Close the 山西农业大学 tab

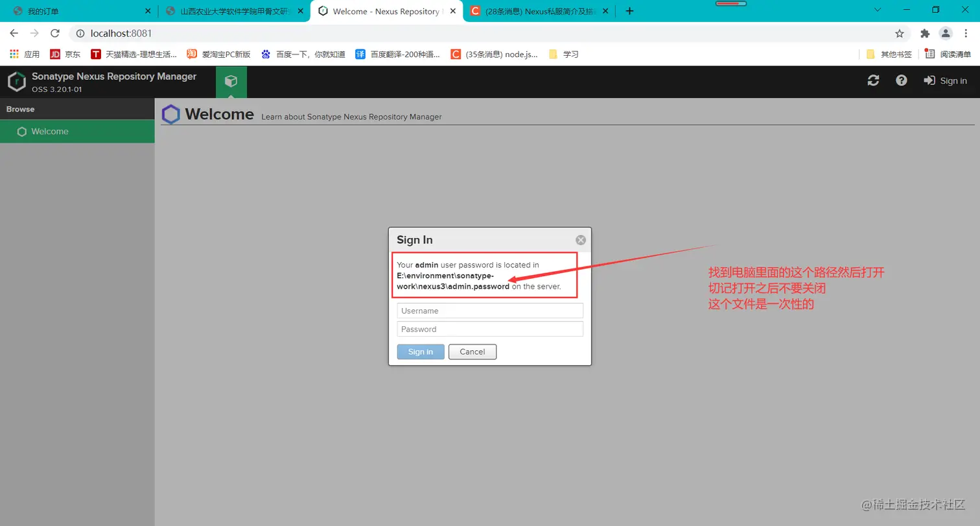point(300,11)
